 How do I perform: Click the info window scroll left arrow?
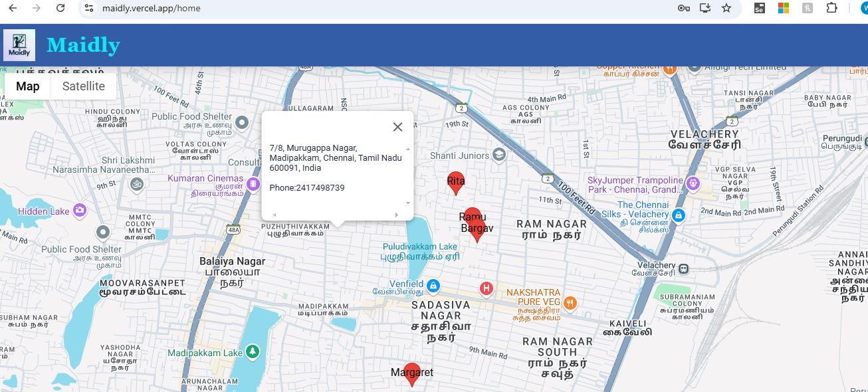274,215
